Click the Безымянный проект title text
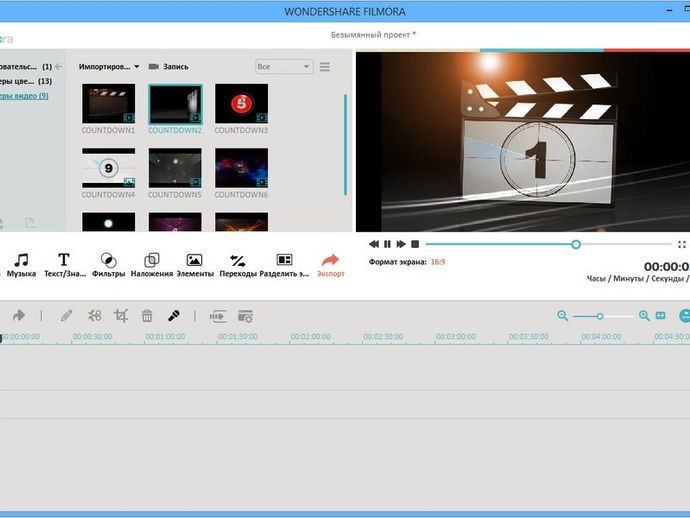 point(373,35)
